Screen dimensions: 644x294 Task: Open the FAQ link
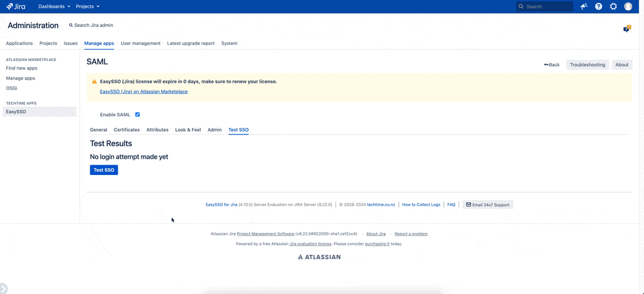[x=451, y=205]
